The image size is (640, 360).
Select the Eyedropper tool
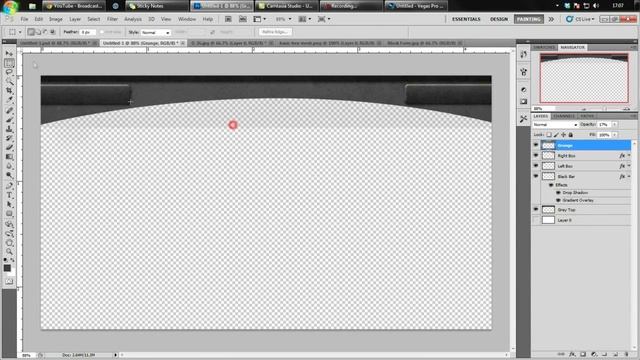click(9, 99)
